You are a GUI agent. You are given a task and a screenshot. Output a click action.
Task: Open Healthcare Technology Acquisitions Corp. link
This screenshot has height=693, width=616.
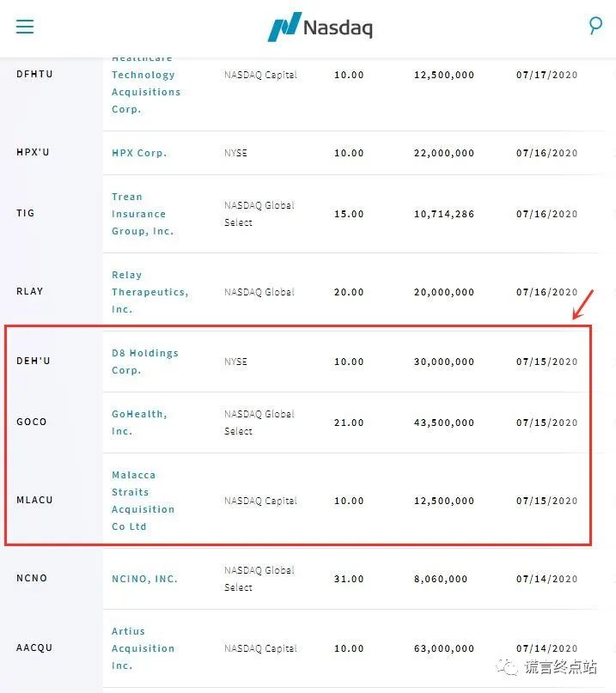coord(146,84)
